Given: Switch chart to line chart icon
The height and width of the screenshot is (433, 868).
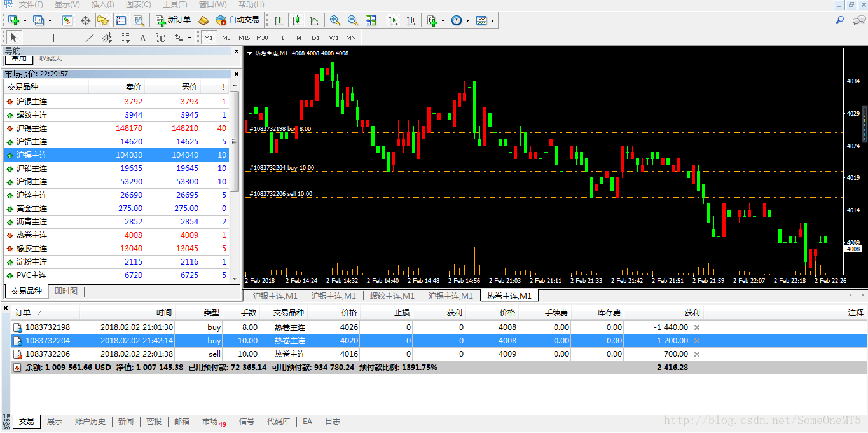Looking at the screenshot, I should (314, 20).
